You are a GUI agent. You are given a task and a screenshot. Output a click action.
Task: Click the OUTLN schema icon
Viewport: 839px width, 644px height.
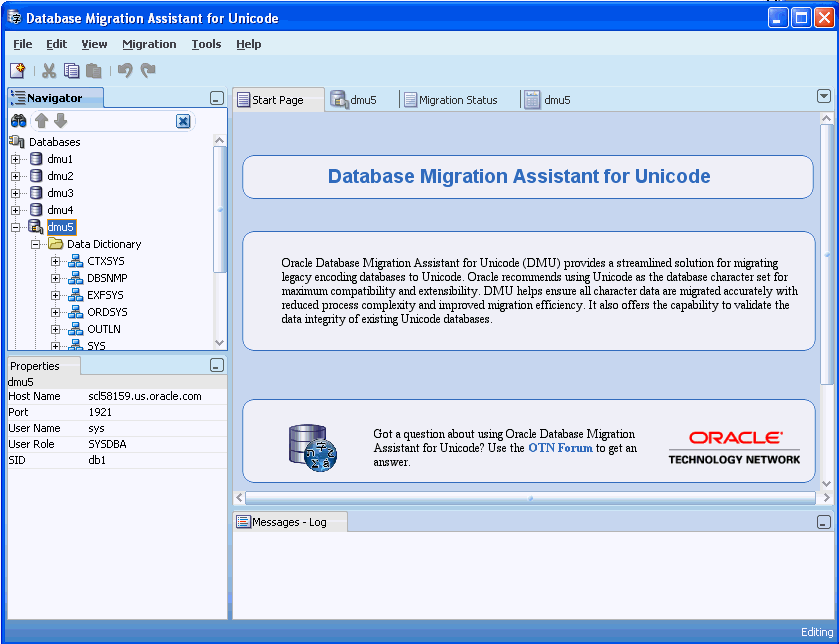(75, 329)
